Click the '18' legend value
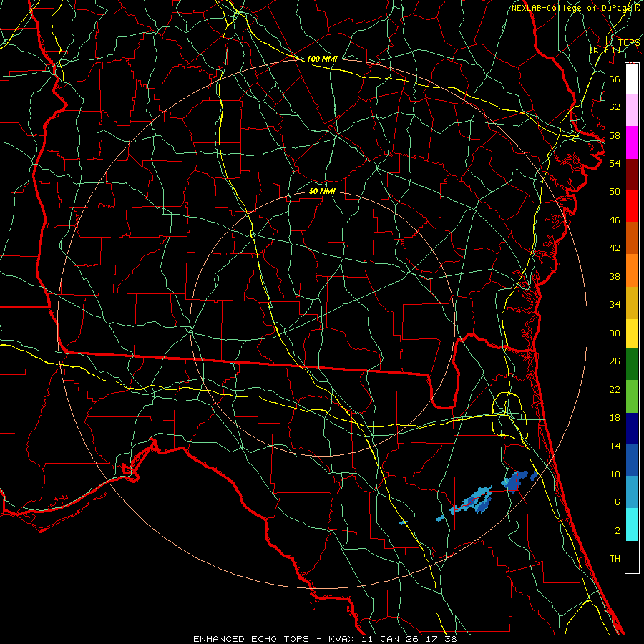The width and height of the screenshot is (644, 644). [615, 418]
